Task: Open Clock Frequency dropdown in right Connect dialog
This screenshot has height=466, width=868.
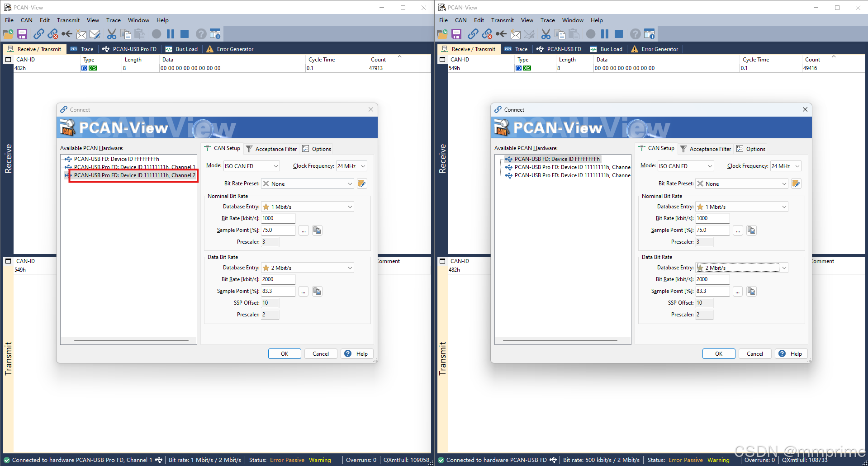Action: point(786,166)
